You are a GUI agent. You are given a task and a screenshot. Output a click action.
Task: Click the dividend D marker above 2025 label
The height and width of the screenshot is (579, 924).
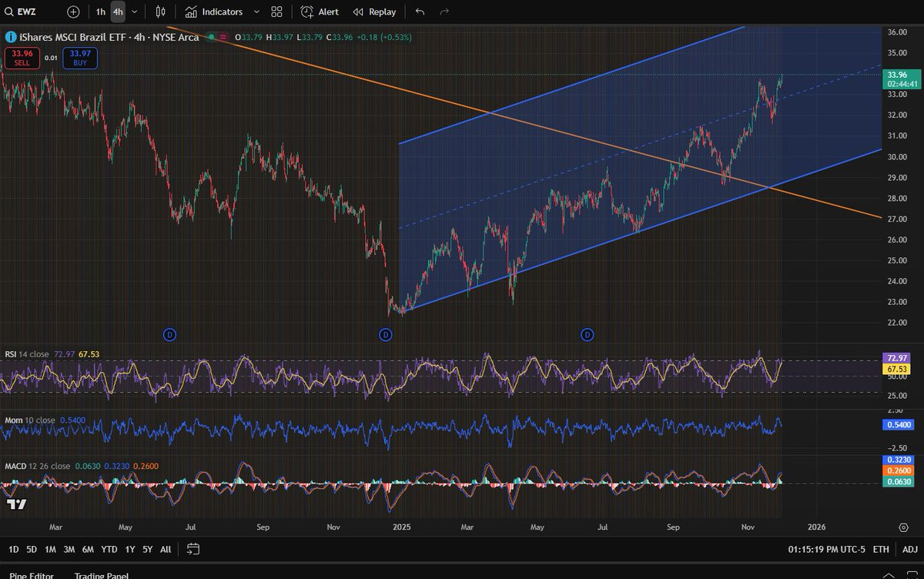(x=386, y=334)
